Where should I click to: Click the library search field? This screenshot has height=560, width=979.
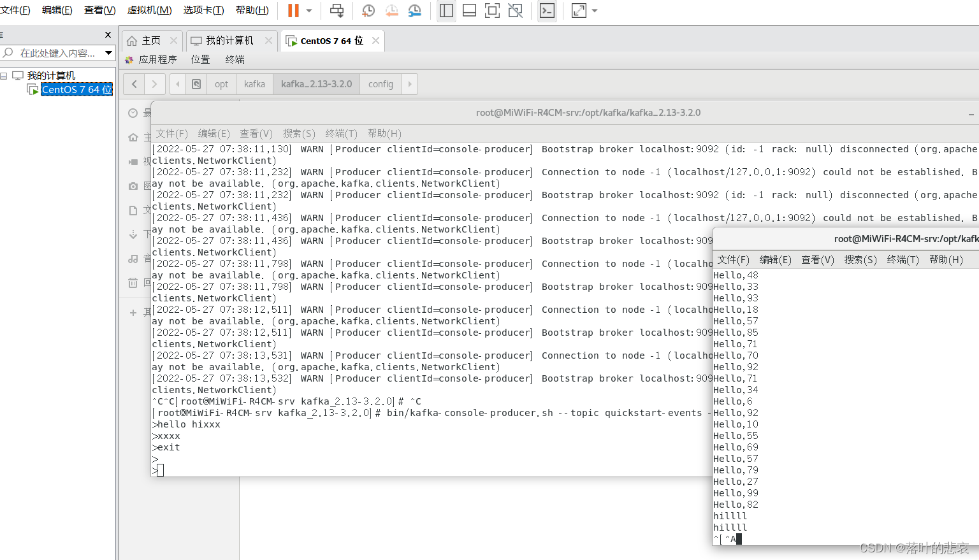coord(57,53)
